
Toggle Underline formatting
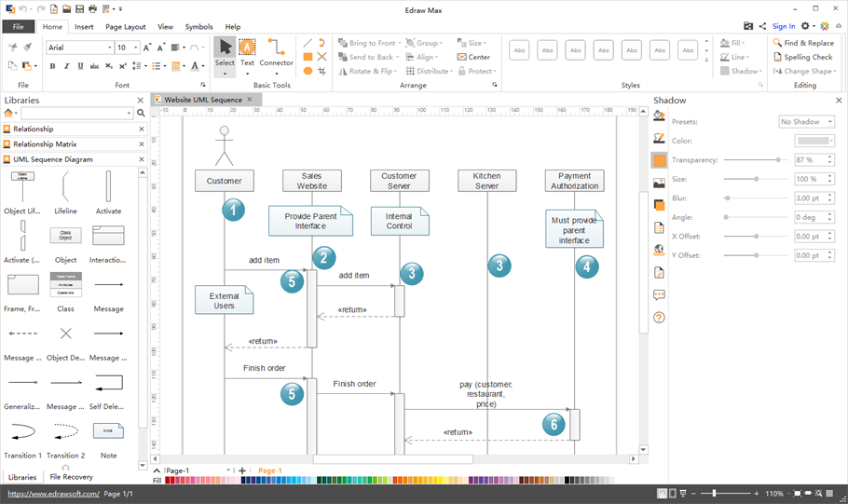tap(80, 66)
